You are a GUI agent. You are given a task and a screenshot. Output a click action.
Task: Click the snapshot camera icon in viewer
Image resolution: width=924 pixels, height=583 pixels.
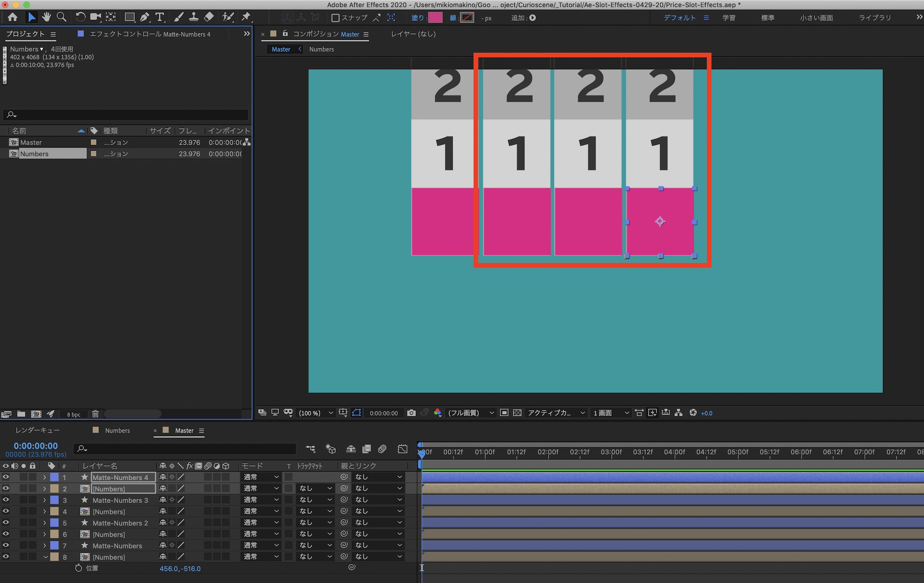[x=411, y=413]
